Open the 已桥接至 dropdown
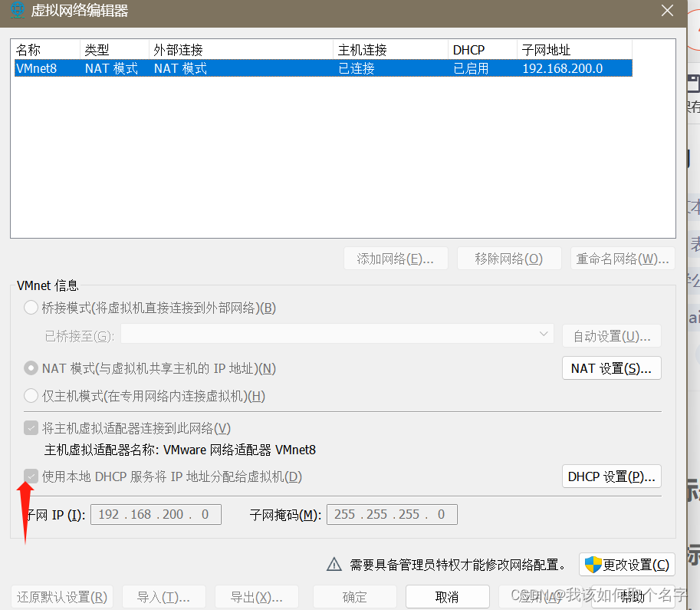700x610 pixels. click(x=337, y=334)
